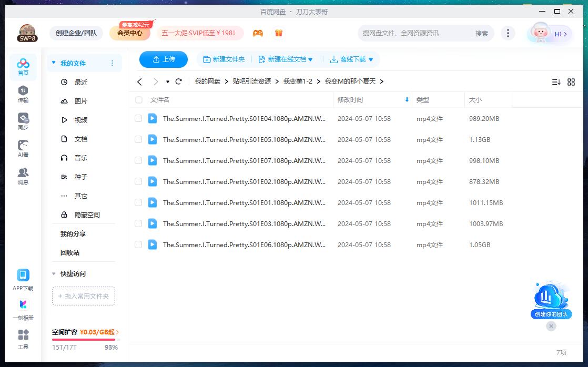Switch to grid view icon
The height and width of the screenshot is (367, 588).
click(571, 82)
